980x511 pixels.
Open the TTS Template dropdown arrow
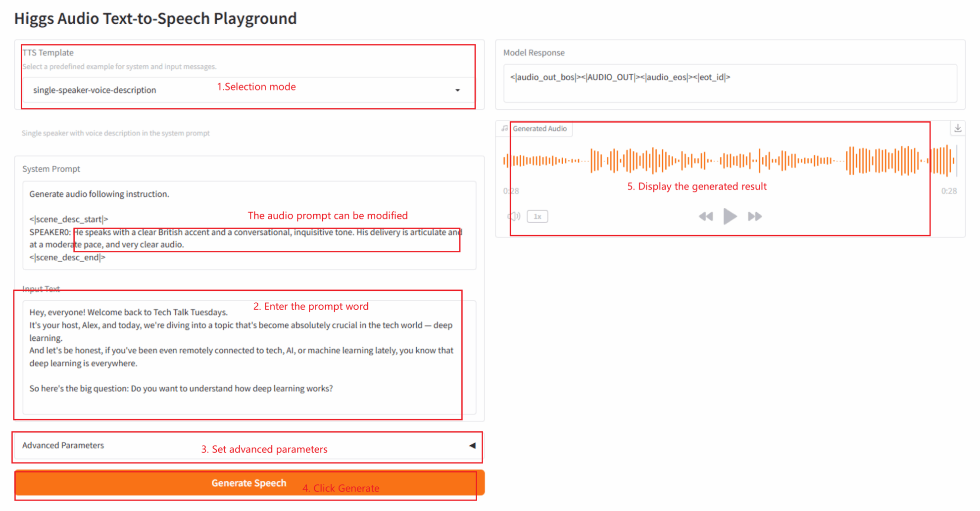pos(457,90)
